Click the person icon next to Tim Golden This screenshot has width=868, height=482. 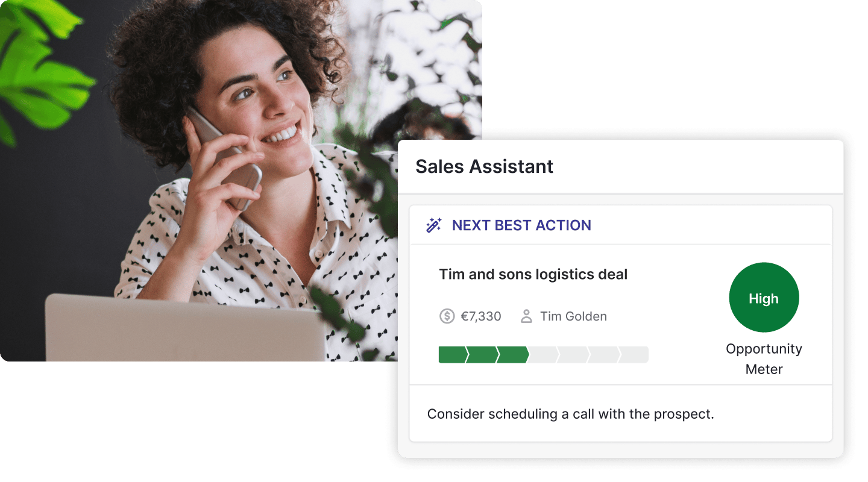[526, 316]
